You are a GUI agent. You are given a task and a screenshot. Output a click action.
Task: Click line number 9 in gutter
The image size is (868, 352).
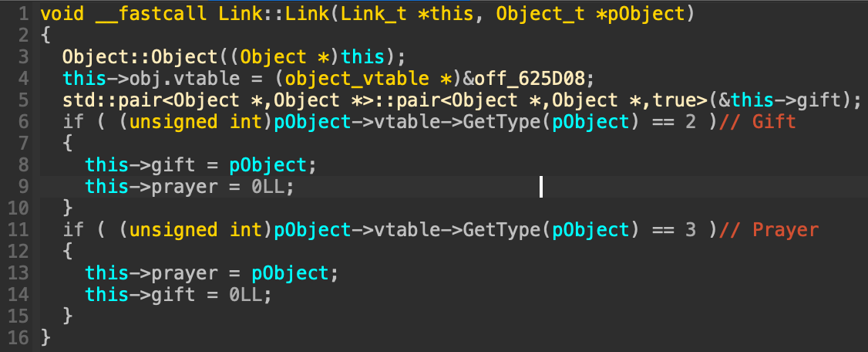22,186
